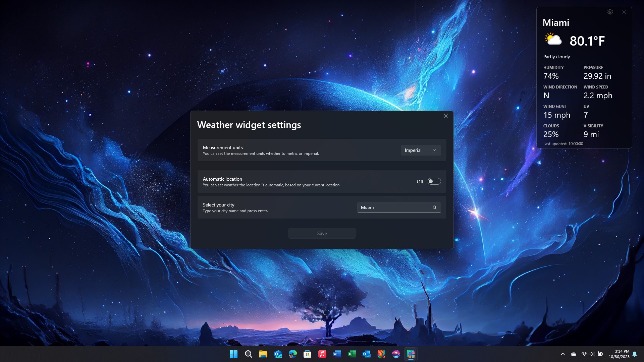Open the weather widget settings gear
The width and height of the screenshot is (644, 362).
(x=610, y=12)
